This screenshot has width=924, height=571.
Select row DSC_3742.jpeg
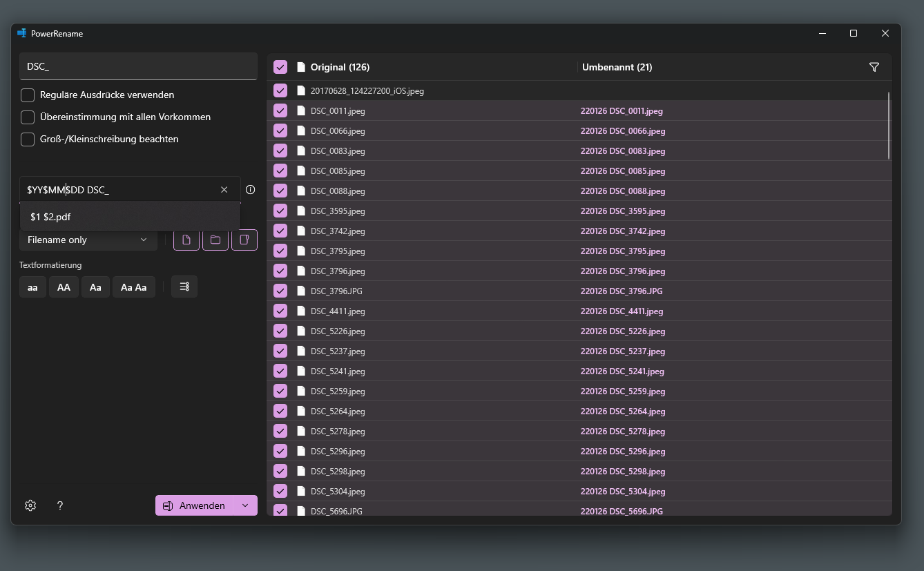[x=579, y=231]
